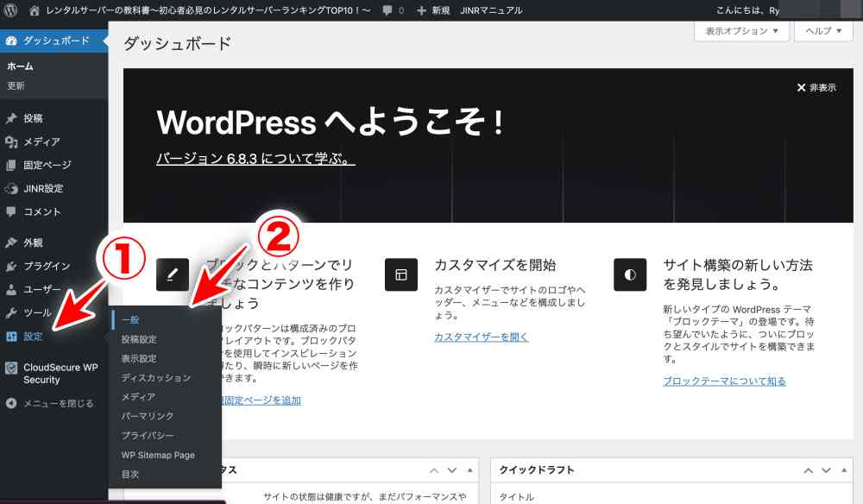The width and height of the screenshot is (863, 504).
Task: Click the pushpin icon beside 投稿
Action: point(11,118)
